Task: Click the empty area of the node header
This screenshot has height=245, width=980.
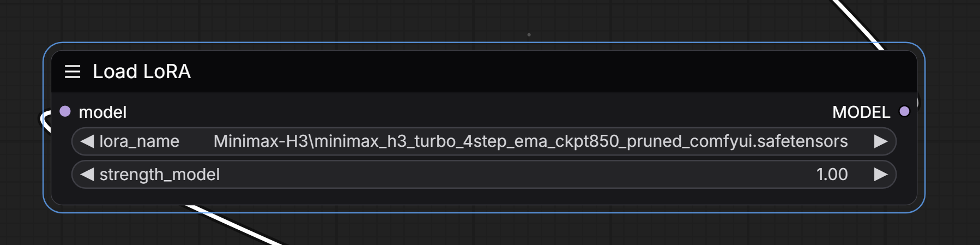Action: tap(545, 71)
